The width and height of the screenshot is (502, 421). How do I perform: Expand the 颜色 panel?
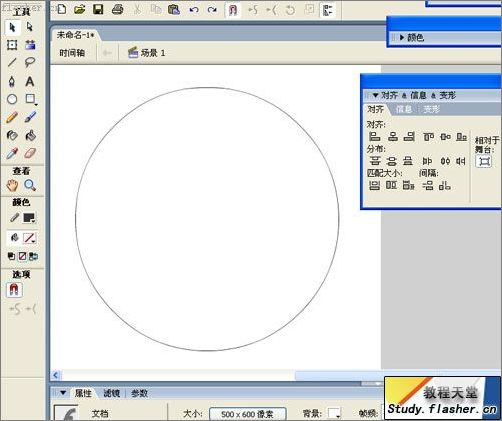coord(402,37)
